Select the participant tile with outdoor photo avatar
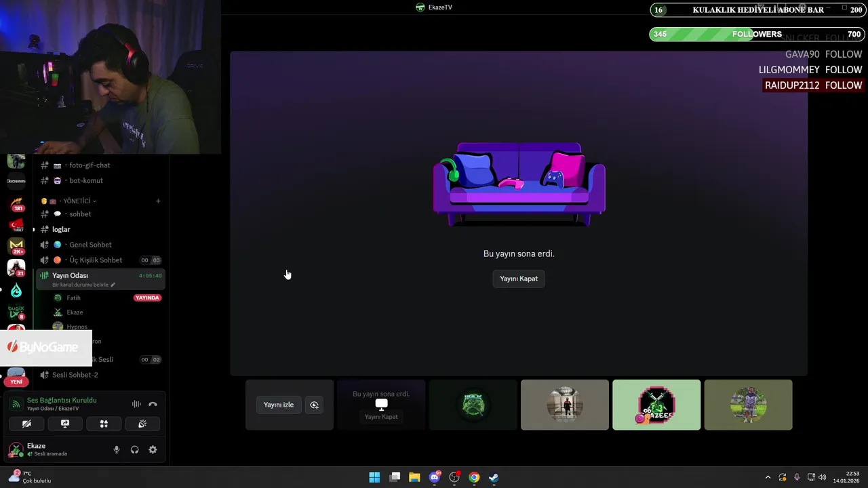Screen dimensions: 868x488 [748, 405]
